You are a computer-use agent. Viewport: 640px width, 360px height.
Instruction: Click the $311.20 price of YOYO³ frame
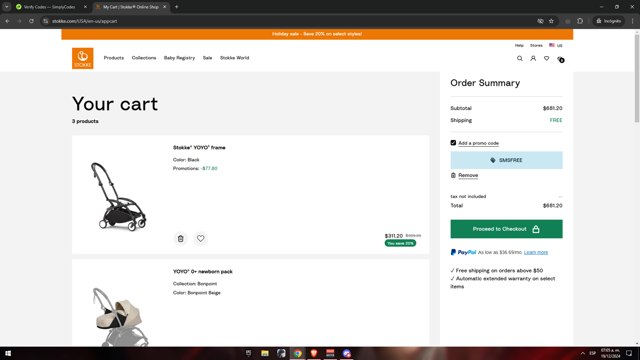pyautogui.click(x=393, y=236)
